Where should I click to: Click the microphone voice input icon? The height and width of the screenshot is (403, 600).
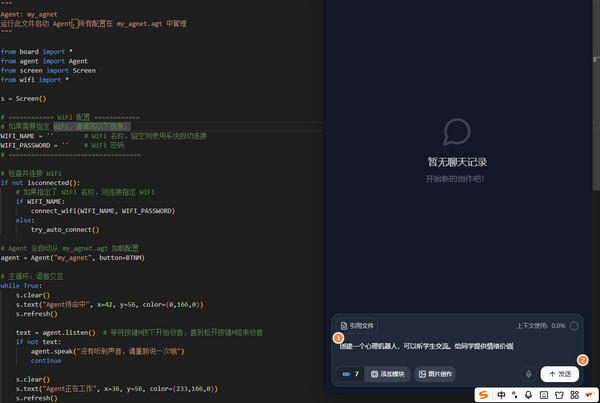(528, 374)
